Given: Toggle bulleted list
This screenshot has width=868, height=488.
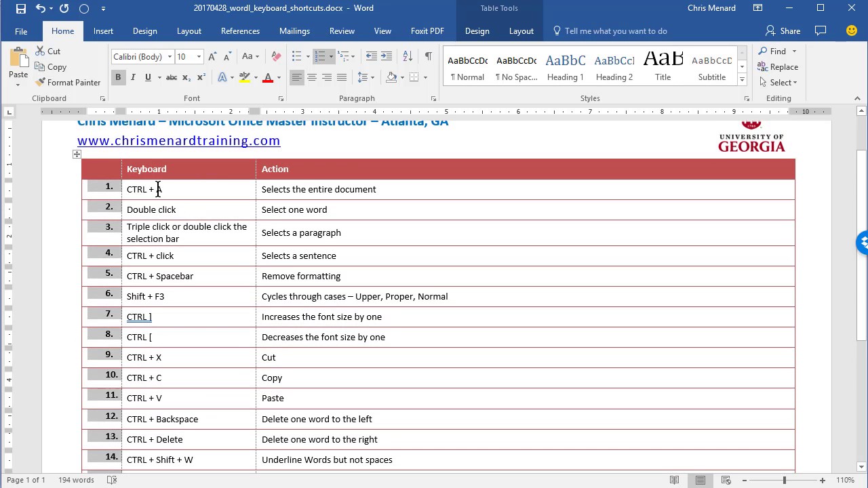Looking at the screenshot, I should click(296, 56).
